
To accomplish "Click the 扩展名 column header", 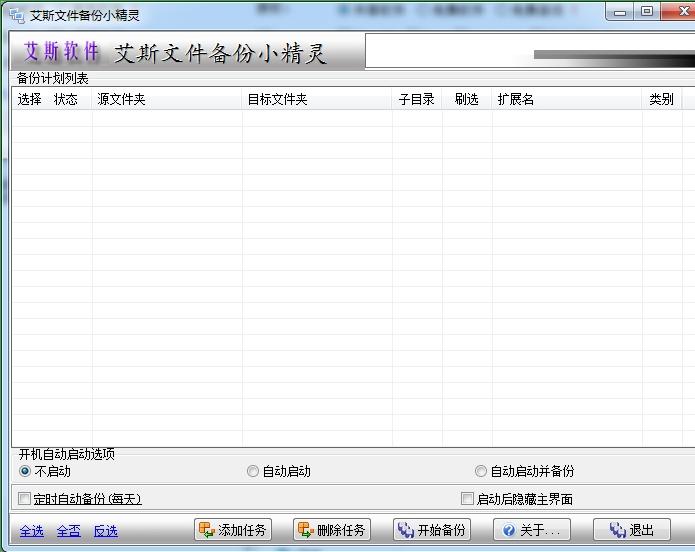I will 515,99.
